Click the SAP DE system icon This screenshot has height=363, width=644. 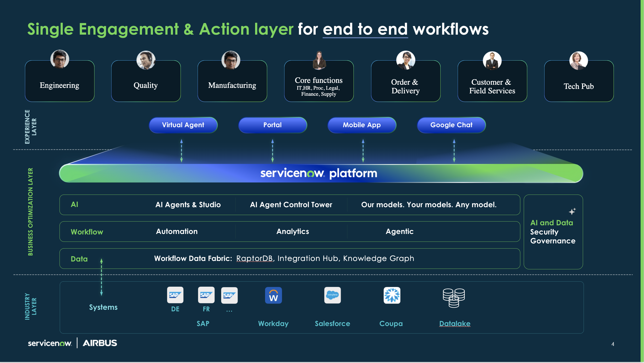(175, 295)
